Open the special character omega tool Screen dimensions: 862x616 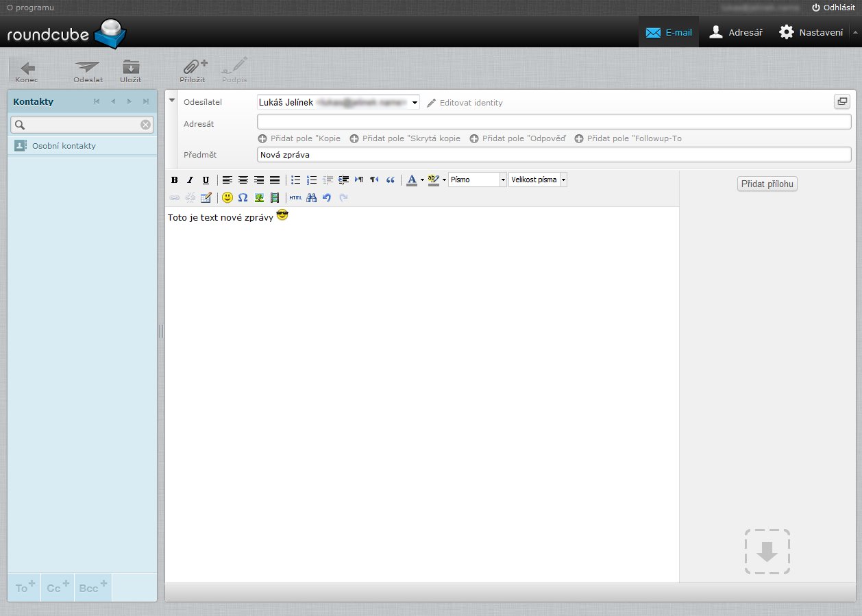pyautogui.click(x=243, y=197)
